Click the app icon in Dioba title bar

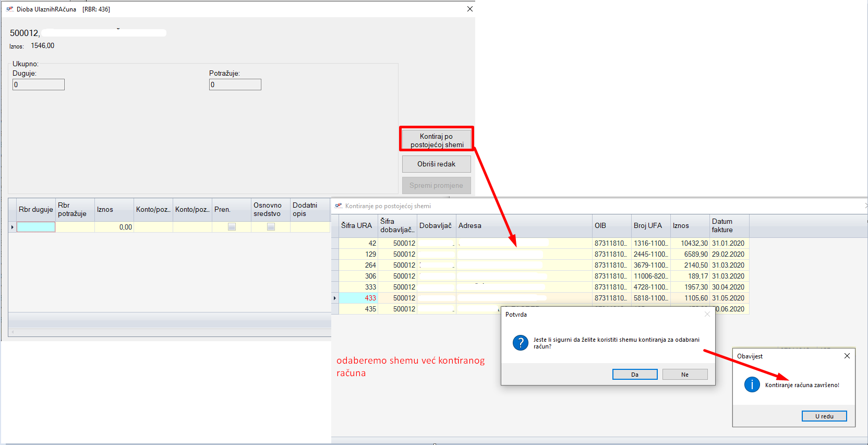tap(9, 9)
